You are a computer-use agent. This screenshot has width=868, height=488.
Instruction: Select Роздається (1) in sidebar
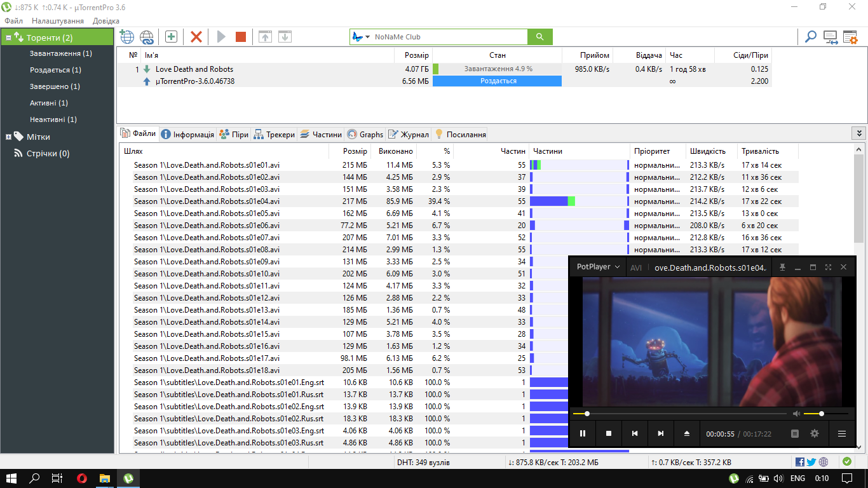[55, 70]
